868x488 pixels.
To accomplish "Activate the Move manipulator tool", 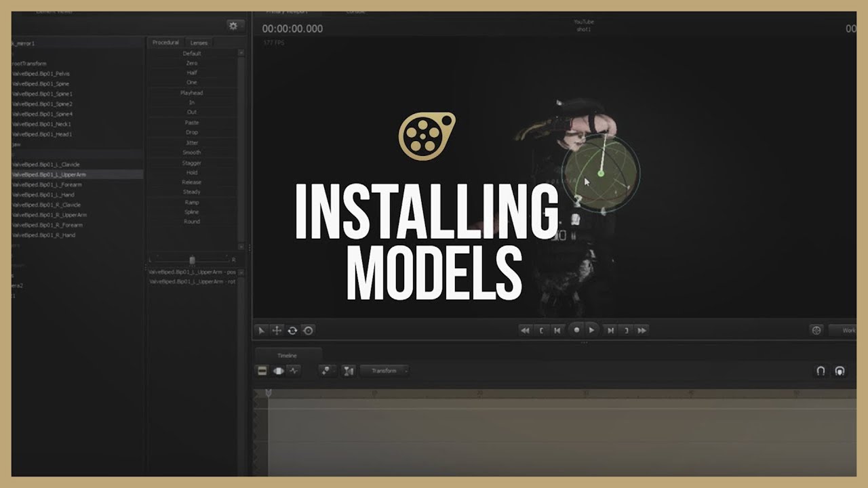I will tap(277, 330).
